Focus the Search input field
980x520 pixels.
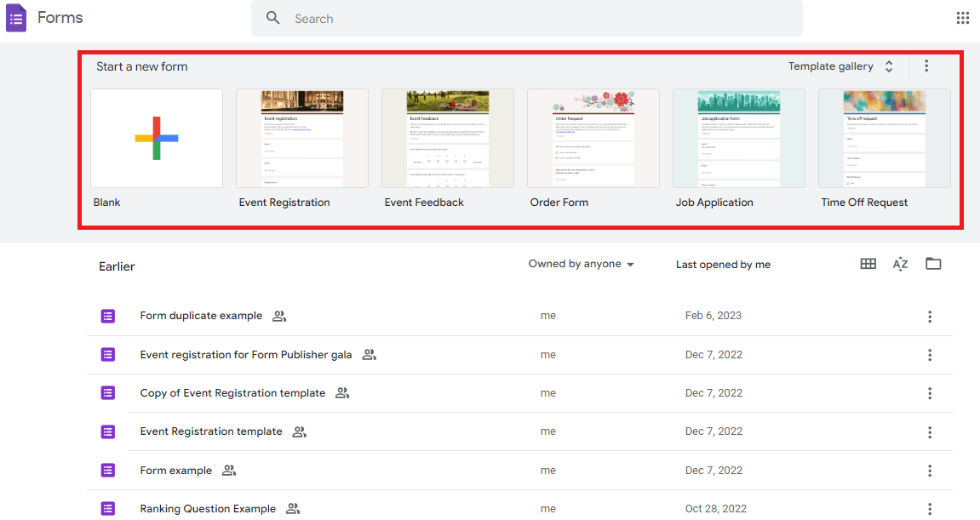(527, 18)
